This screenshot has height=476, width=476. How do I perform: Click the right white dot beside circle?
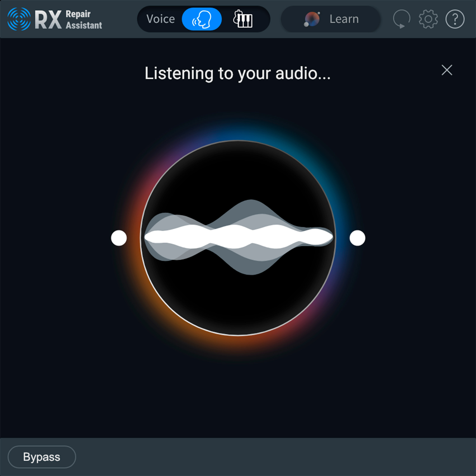tap(357, 238)
